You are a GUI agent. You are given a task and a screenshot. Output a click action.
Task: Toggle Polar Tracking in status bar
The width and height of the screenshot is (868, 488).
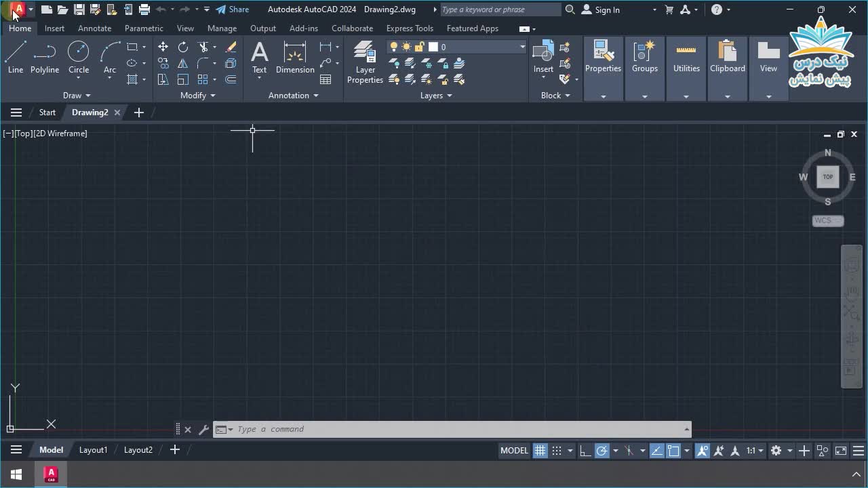pyautogui.click(x=601, y=451)
